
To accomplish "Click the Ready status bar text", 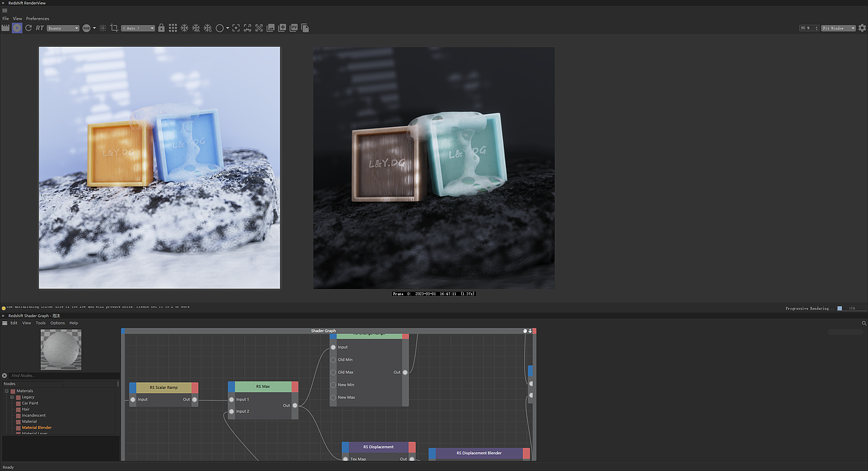I will (x=7, y=467).
